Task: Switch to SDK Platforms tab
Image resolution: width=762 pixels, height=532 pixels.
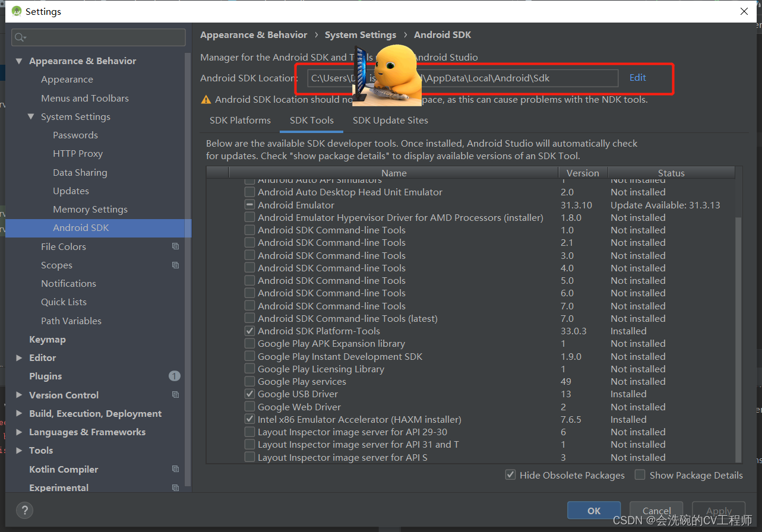Action: [x=240, y=120]
